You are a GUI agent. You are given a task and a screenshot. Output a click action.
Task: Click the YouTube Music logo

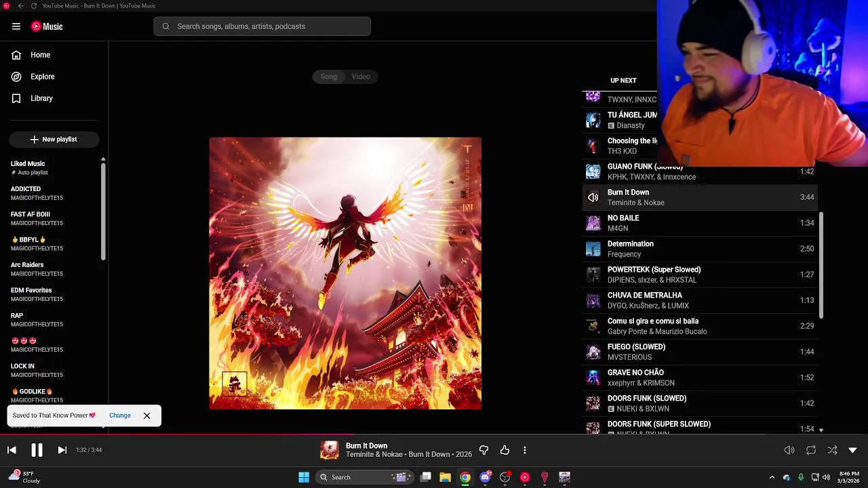[47, 26]
